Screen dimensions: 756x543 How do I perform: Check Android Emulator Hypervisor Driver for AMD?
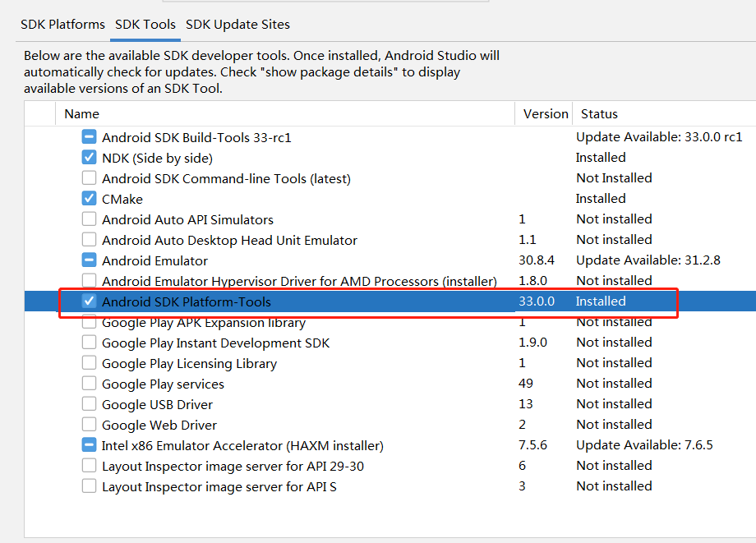click(x=89, y=280)
